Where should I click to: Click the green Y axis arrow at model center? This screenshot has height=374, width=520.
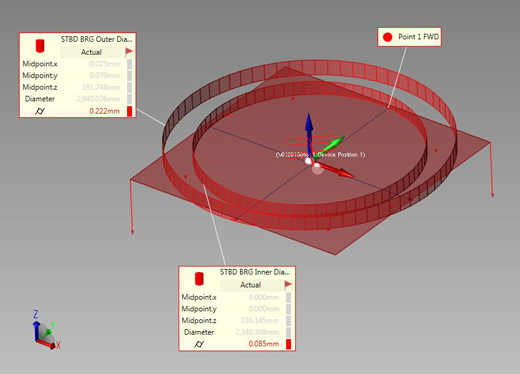[x=331, y=144]
